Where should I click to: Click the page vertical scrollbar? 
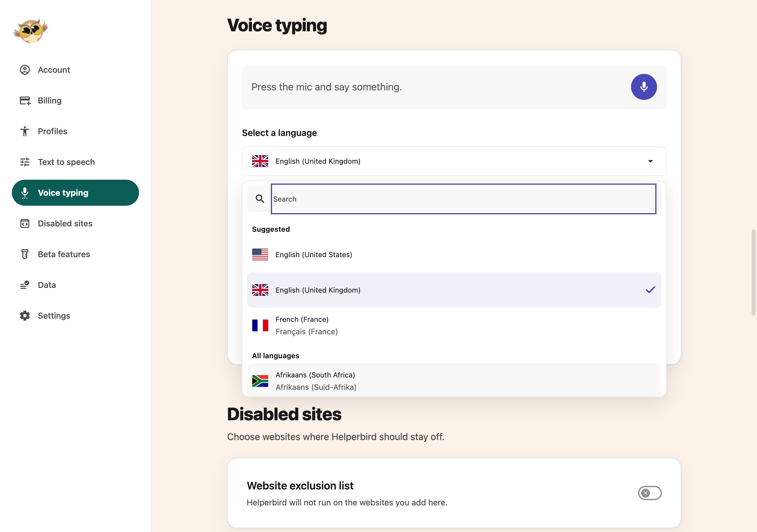coord(753,272)
